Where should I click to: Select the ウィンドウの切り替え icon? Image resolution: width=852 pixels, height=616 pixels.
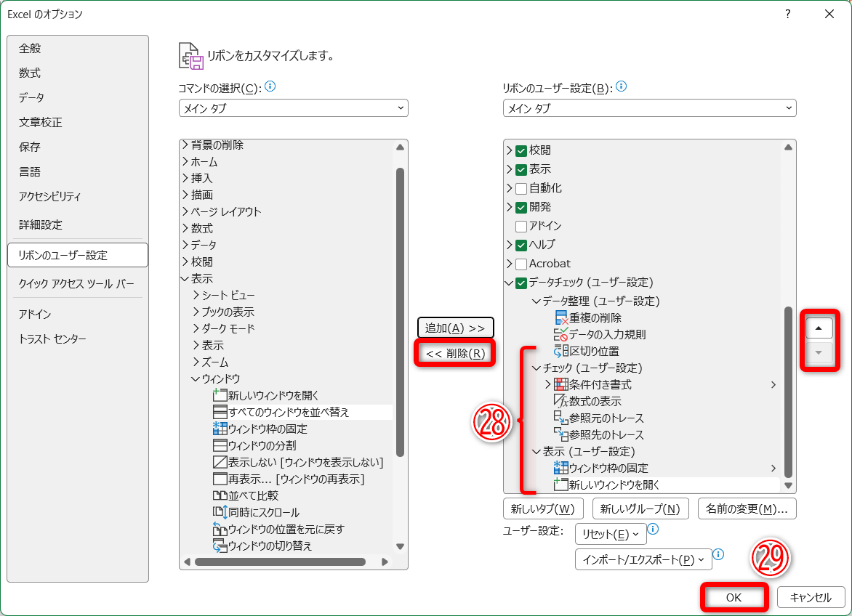tap(220, 546)
